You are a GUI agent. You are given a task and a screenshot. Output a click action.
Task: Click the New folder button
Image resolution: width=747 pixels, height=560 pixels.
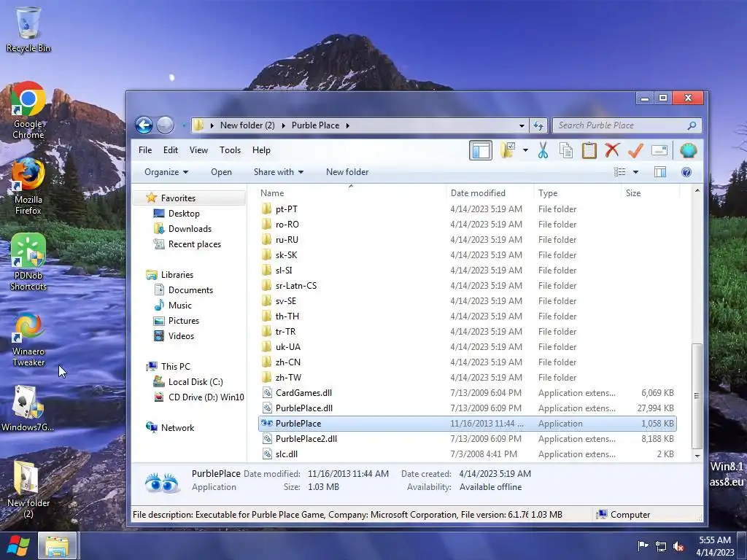click(x=347, y=172)
